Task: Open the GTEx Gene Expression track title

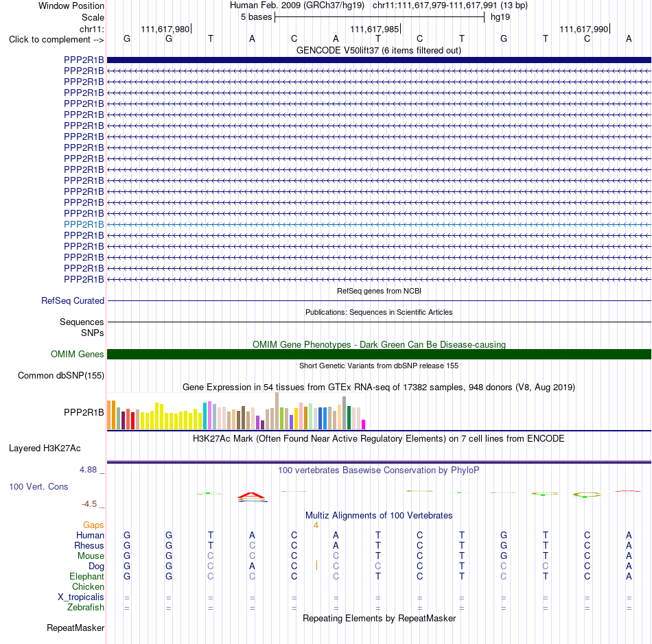Action: click(379, 387)
